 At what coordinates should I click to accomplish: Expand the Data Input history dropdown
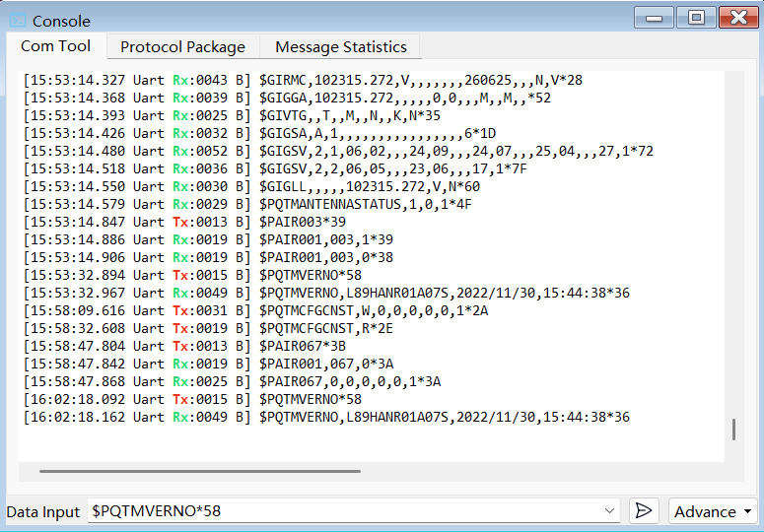tap(610, 511)
